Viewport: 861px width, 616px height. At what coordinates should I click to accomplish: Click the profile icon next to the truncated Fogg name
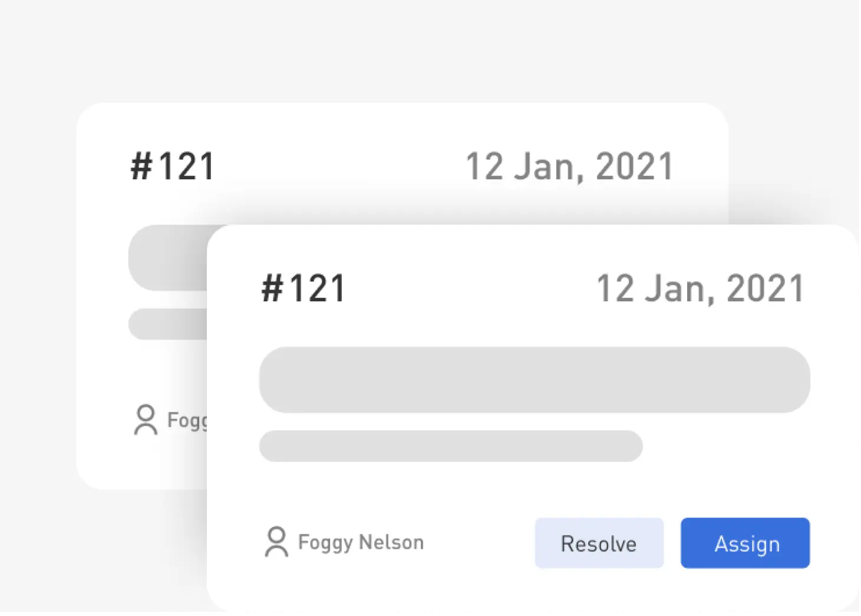pyautogui.click(x=145, y=420)
